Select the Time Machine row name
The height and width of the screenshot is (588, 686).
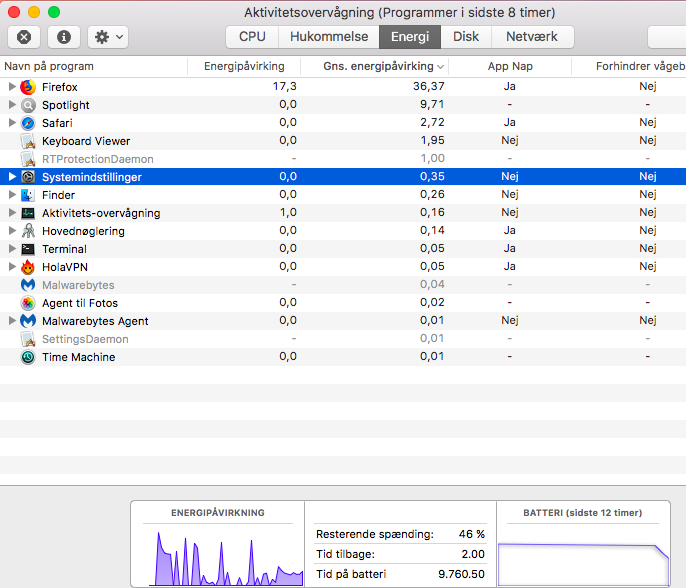pyautogui.click(x=78, y=357)
